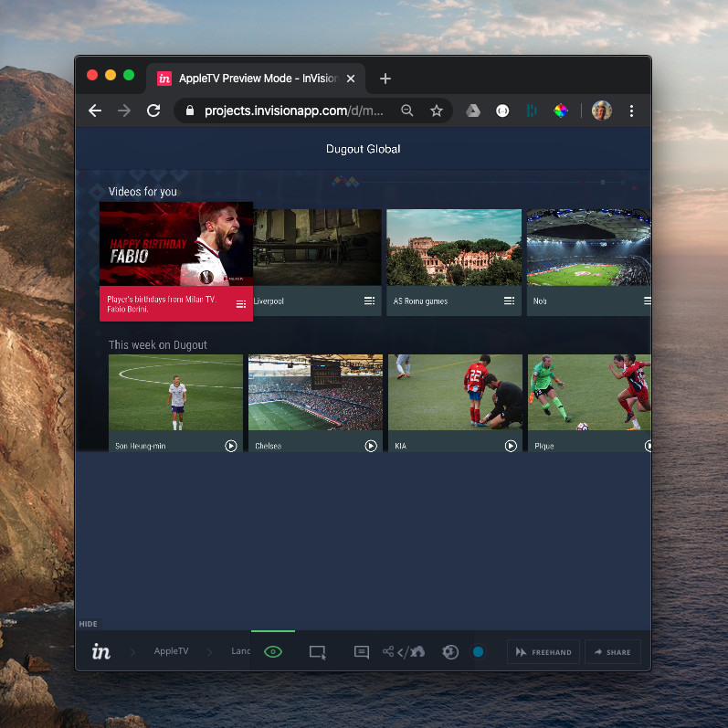Open the Inspect code icon

coord(403,652)
